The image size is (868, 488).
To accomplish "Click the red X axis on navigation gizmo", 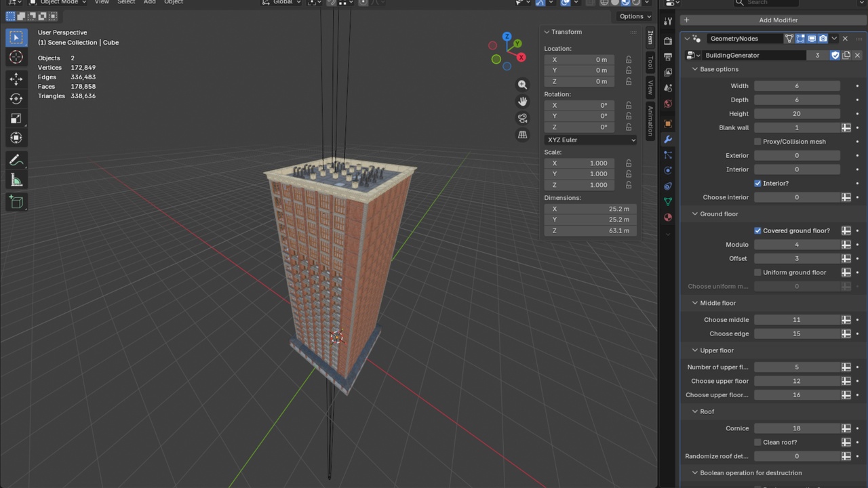I will click(521, 58).
